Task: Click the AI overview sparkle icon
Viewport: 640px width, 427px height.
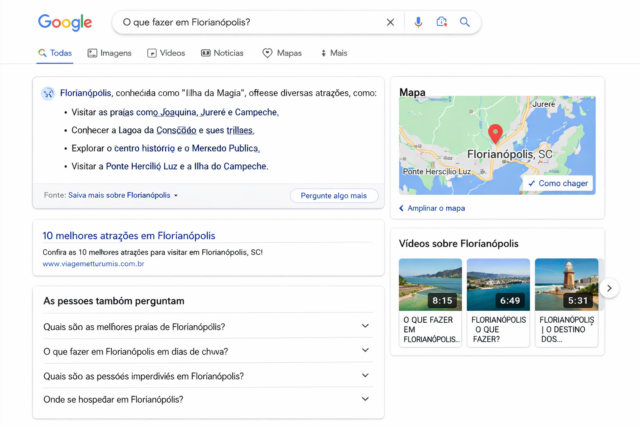Action: [x=48, y=92]
